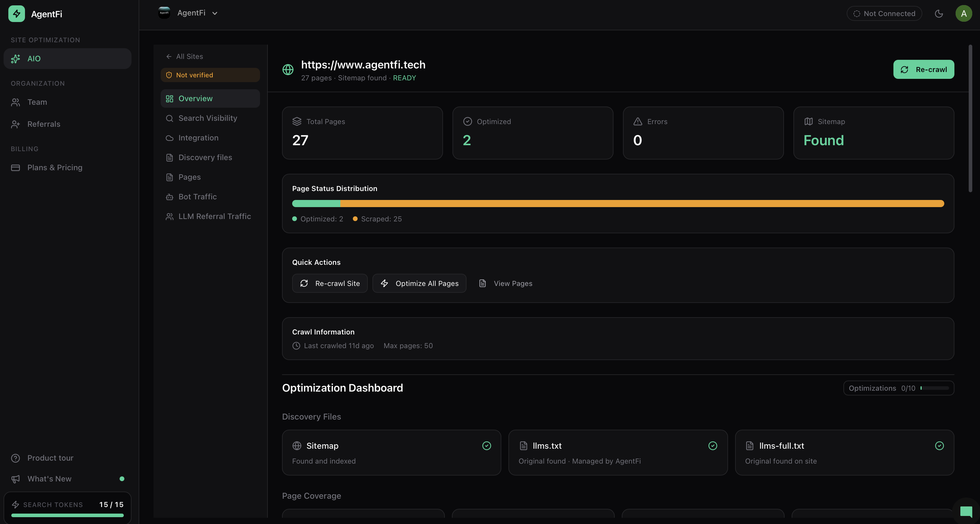Image resolution: width=980 pixels, height=524 pixels.
Task: Open What's New
Action: click(68, 479)
